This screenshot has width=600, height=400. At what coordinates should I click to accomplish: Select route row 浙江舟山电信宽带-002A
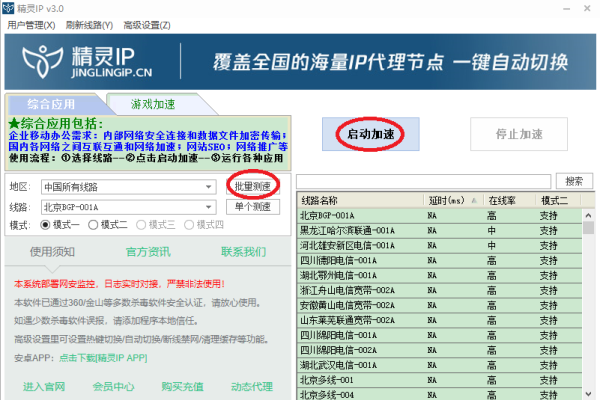440,290
